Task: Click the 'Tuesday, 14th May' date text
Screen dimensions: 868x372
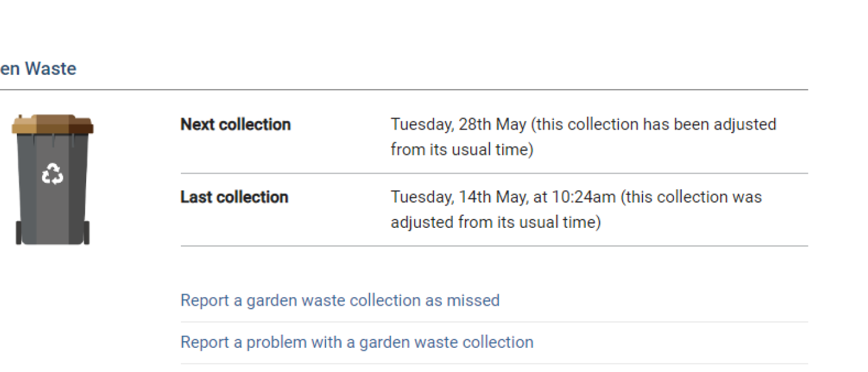Action: click(x=458, y=197)
